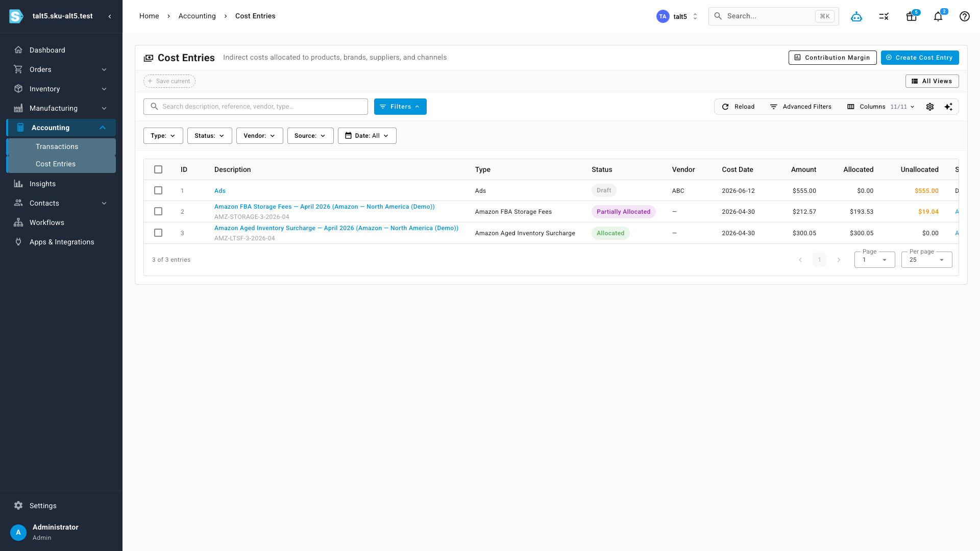Click the Draft status badge
Image resolution: width=980 pixels, height=551 pixels.
click(x=604, y=190)
